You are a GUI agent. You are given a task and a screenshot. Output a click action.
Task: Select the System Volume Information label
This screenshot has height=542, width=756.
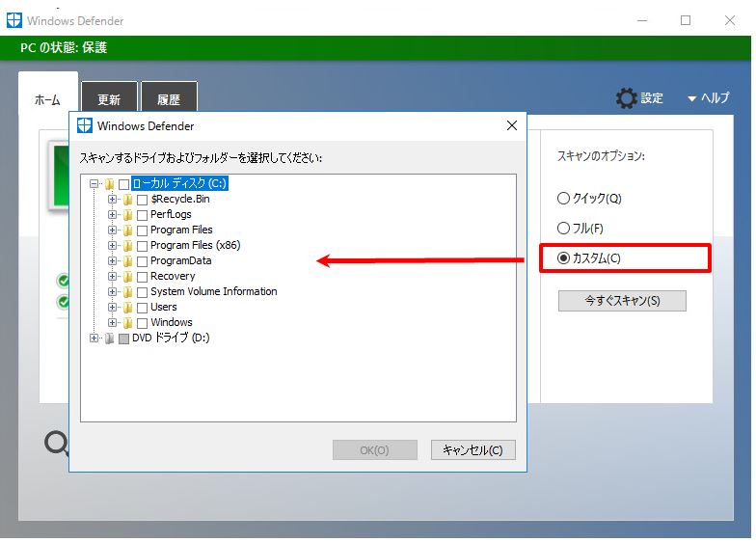[214, 291]
